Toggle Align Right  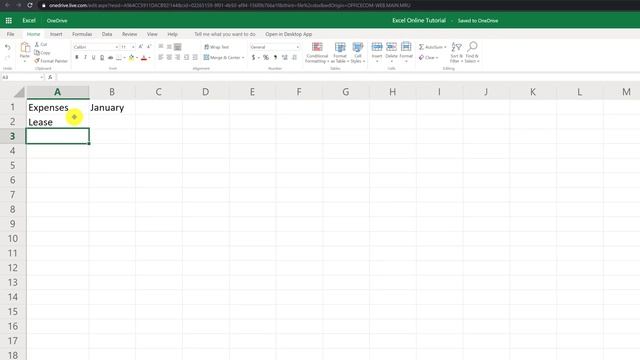pos(178,58)
